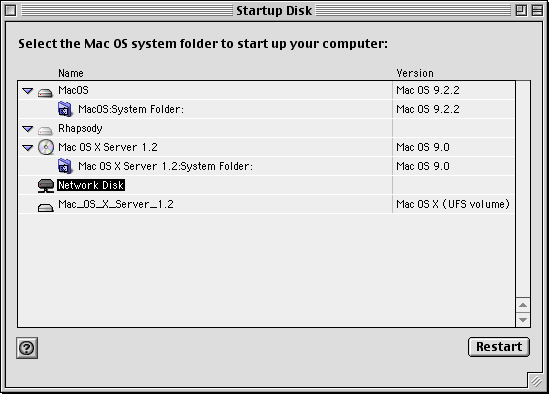The height and width of the screenshot is (394, 549).
Task: Click the Server 1.2 System Folder icon
Action: pyautogui.click(x=65, y=166)
